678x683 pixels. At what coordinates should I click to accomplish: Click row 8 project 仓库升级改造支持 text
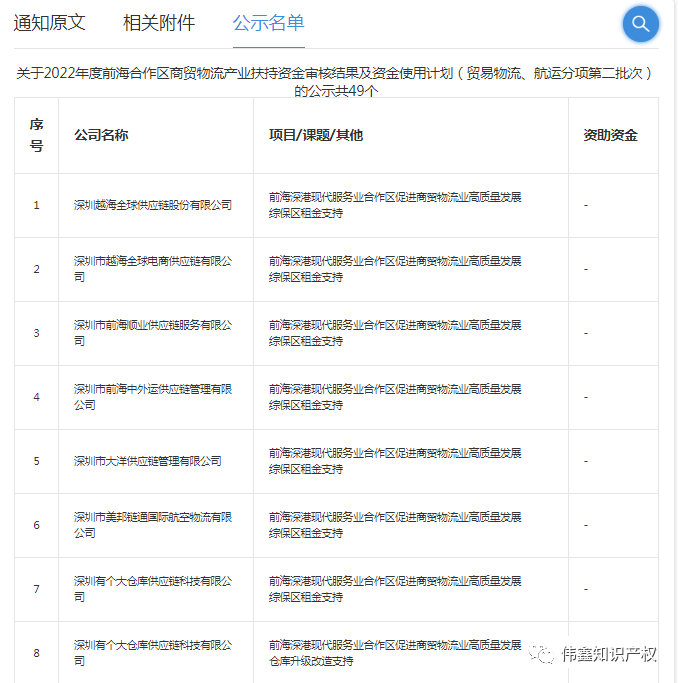311,661
